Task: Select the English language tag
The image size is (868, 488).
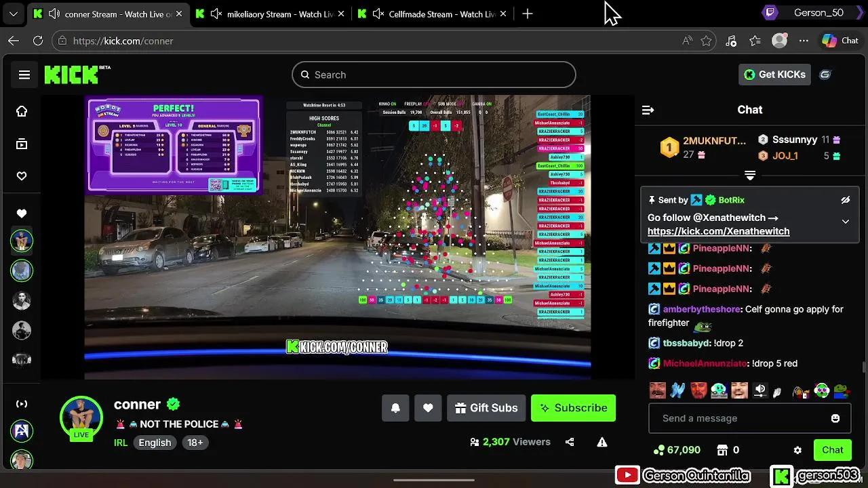Action: coord(155,443)
